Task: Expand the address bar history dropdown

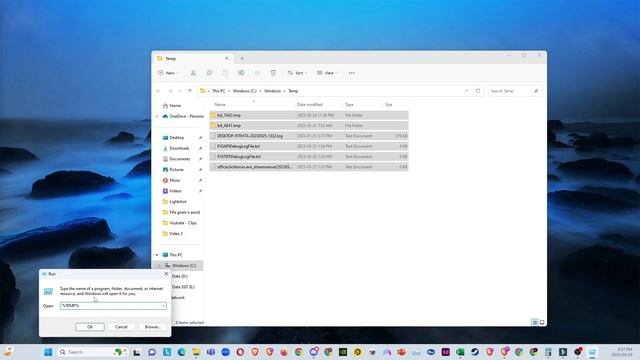Action: (467, 91)
